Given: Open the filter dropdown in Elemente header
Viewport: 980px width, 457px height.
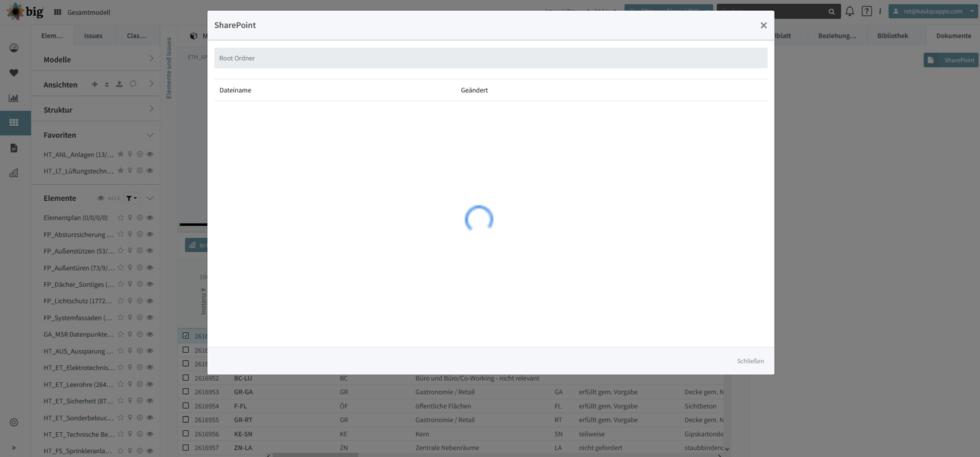Looking at the screenshot, I should pyautogui.click(x=132, y=198).
